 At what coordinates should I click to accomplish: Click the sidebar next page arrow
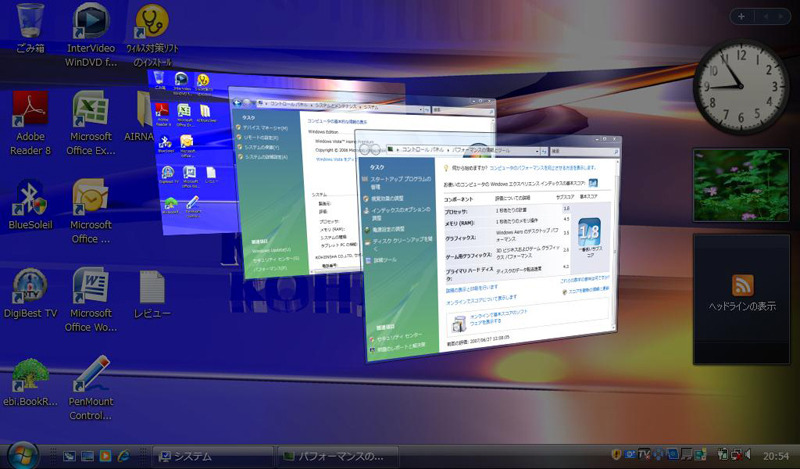click(780, 16)
